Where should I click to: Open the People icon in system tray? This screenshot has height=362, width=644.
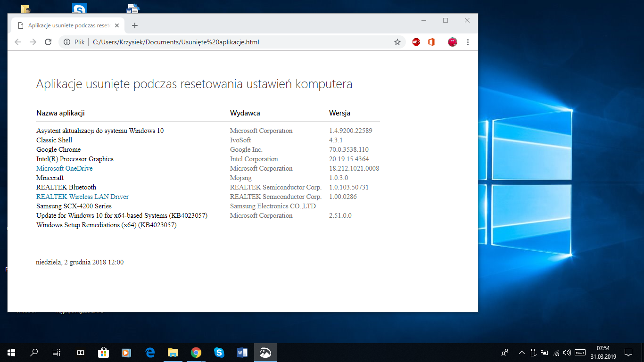click(x=505, y=352)
